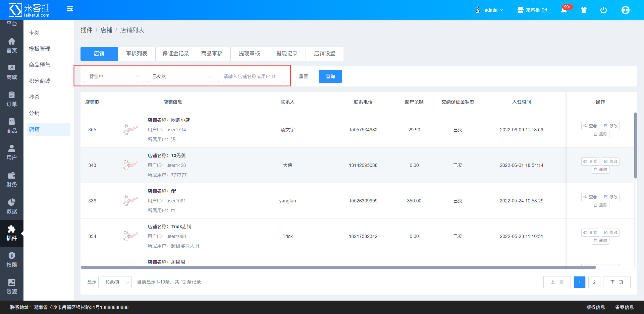Select 积分商城 in the plugin submenu
The height and width of the screenshot is (314, 644).
click(49, 81)
